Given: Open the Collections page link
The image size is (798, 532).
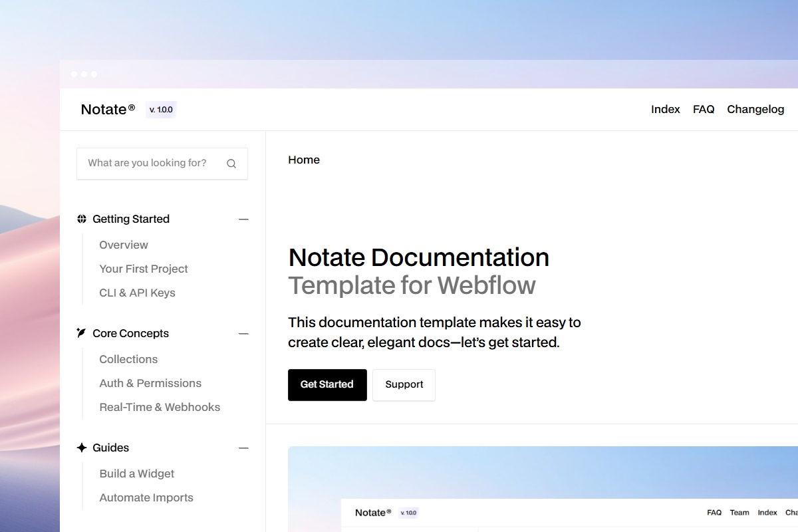Looking at the screenshot, I should [128, 359].
